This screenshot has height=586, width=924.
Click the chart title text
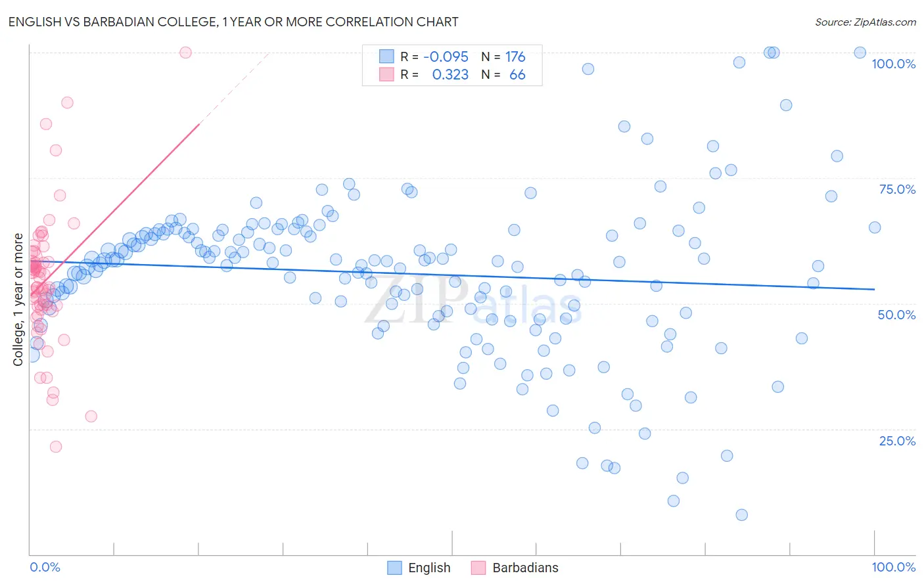point(233,22)
